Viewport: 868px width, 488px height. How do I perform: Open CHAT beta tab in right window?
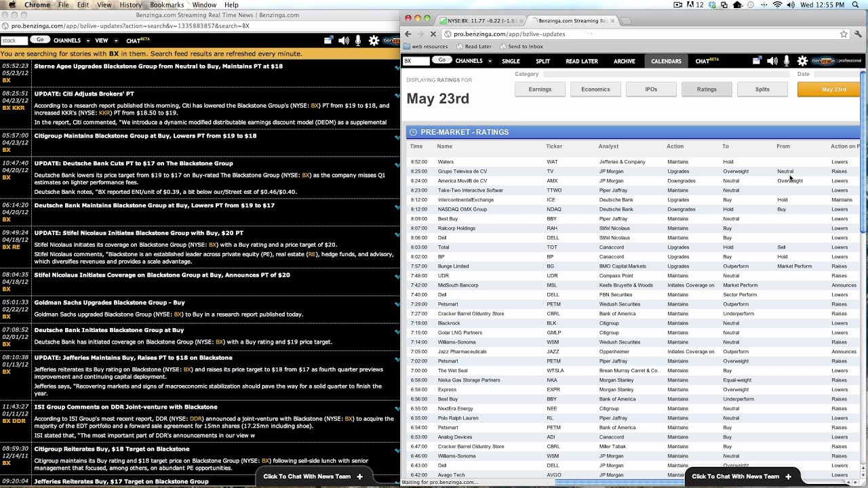(x=707, y=61)
